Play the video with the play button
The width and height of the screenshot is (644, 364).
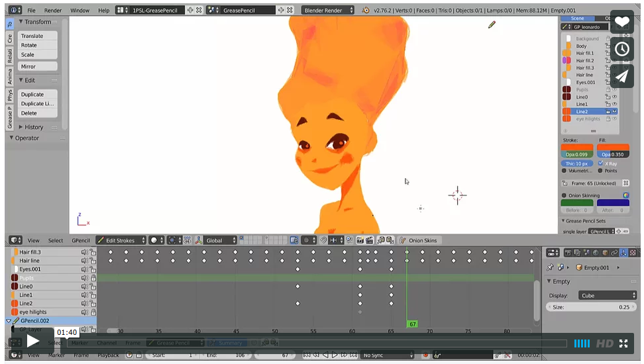32,341
